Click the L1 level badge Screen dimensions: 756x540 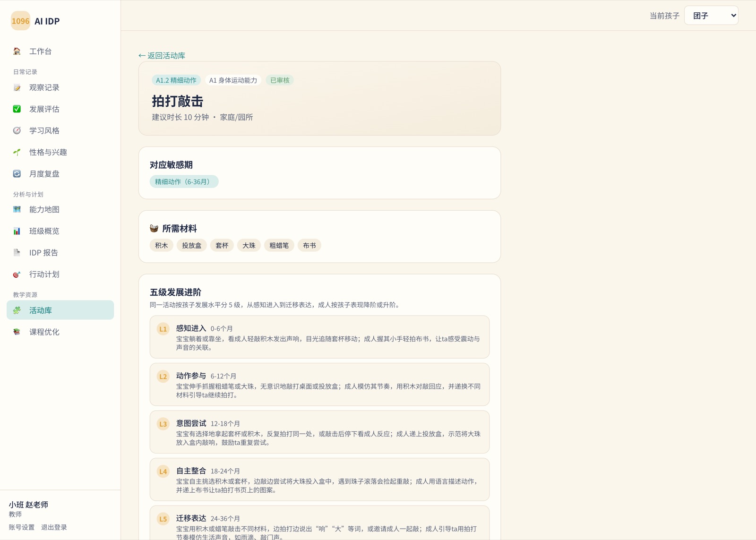click(x=163, y=329)
